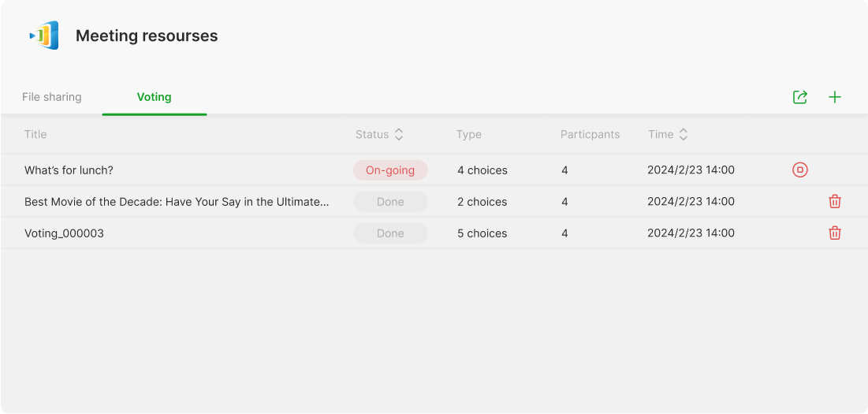Click the Particpants column header
868x414 pixels.
590,135
